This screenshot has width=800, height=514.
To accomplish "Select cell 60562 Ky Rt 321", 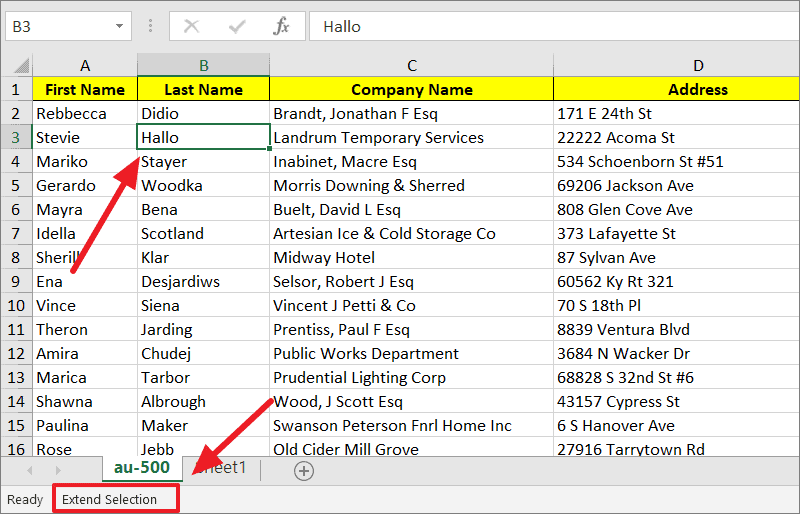I will pos(677,281).
